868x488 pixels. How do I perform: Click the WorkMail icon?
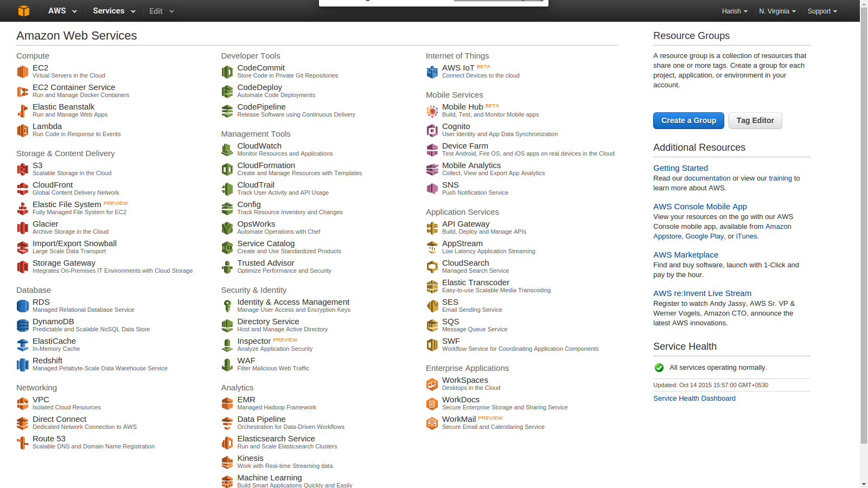pyautogui.click(x=432, y=423)
